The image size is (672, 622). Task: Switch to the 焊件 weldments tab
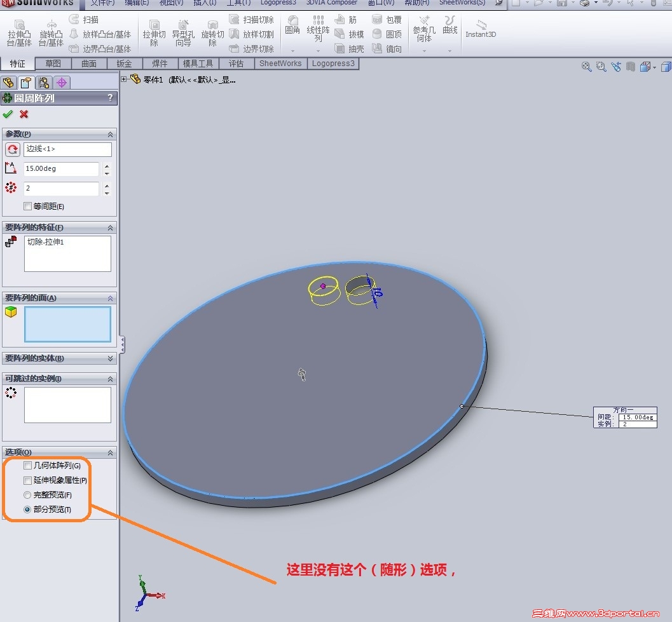(x=160, y=64)
